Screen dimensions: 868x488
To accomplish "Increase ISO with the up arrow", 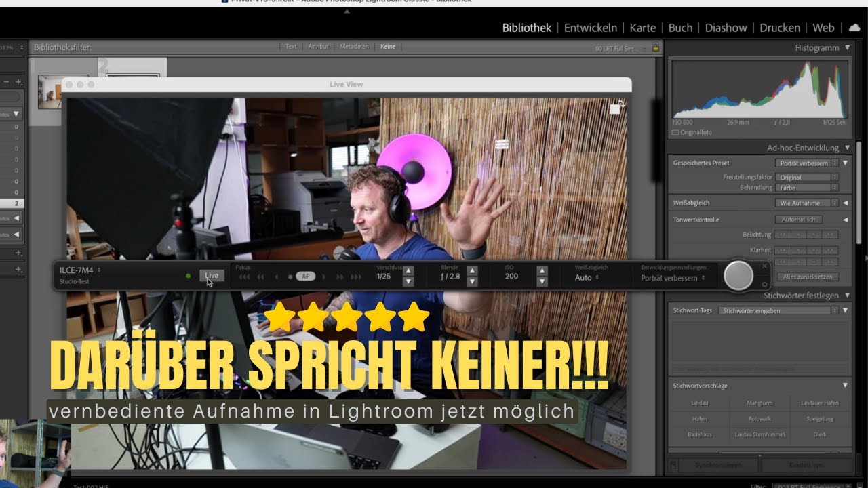I will 542,271.
